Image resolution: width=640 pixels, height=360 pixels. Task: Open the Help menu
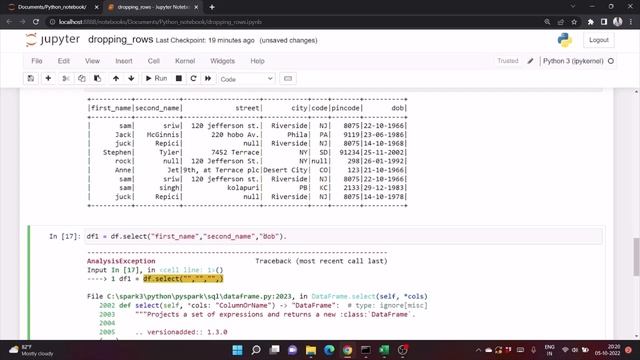(257, 61)
